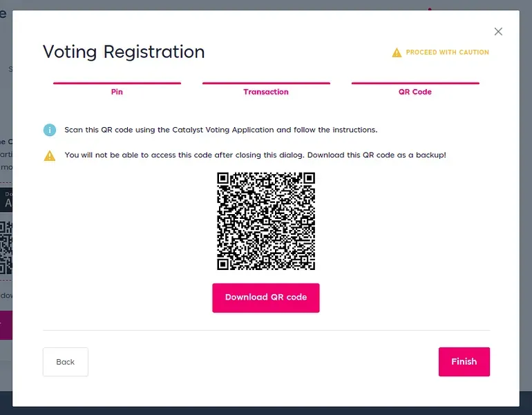Click the Voting Registration heading
The height and width of the screenshot is (415, 532).
tap(124, 52)
